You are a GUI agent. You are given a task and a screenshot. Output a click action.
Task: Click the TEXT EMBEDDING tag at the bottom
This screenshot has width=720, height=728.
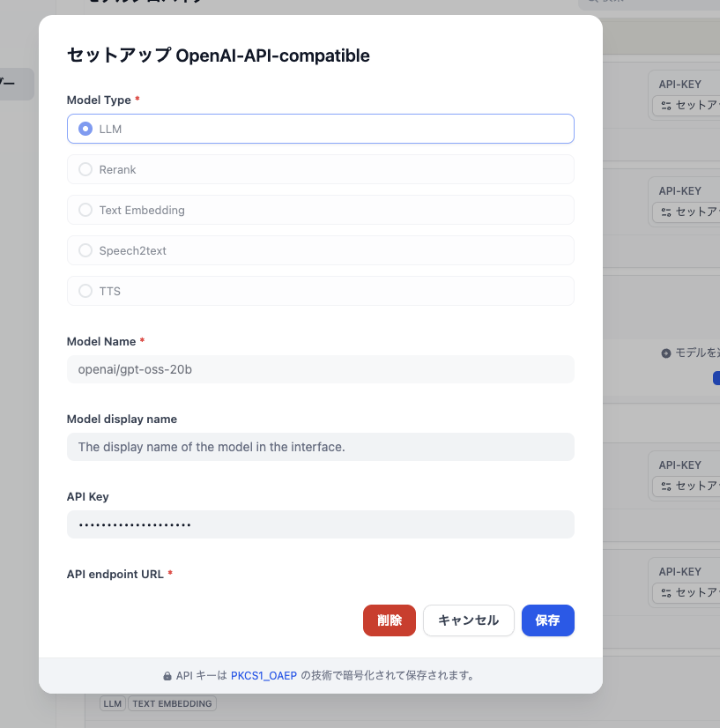coord(173,703)
